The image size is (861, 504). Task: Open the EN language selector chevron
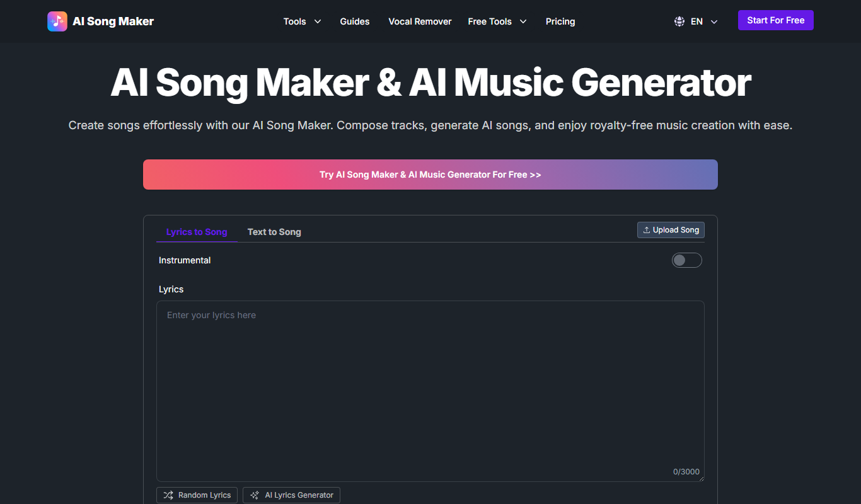(714, 21)
